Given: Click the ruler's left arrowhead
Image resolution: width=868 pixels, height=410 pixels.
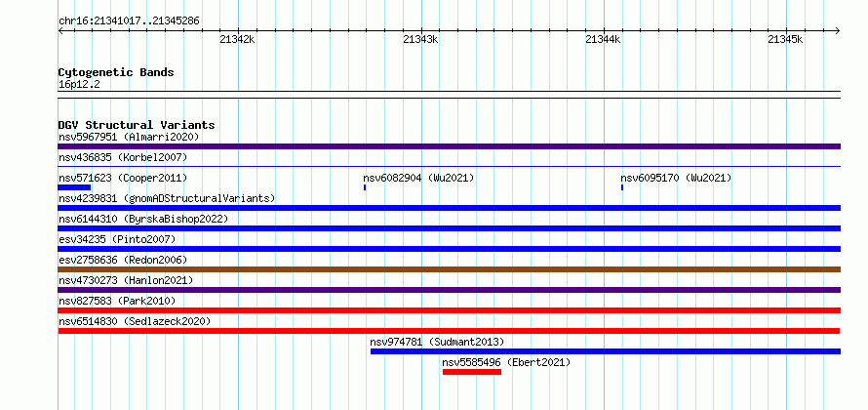Looking at the screenshot, I should click(60, 30).
